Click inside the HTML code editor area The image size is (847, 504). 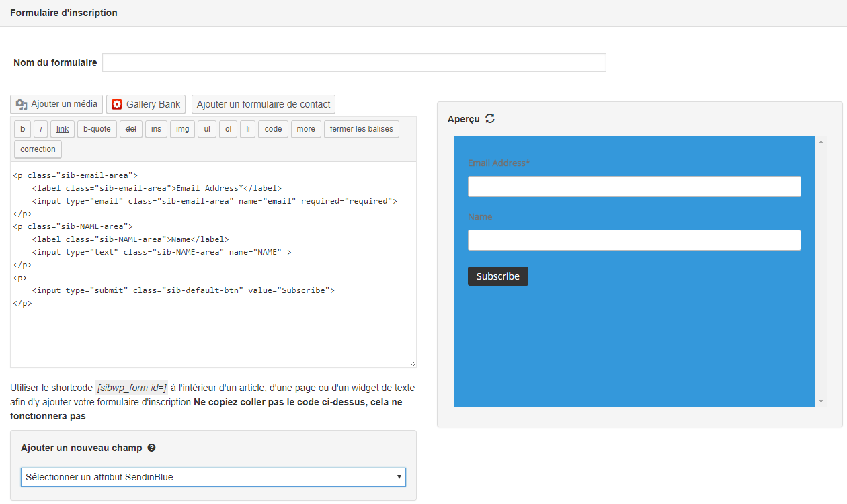point(213,264)
